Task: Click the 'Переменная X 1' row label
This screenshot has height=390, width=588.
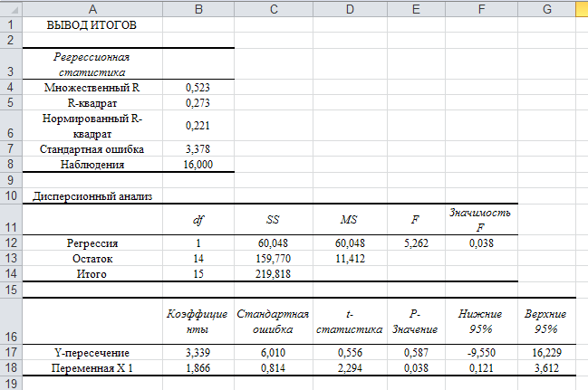Action: 92,368
